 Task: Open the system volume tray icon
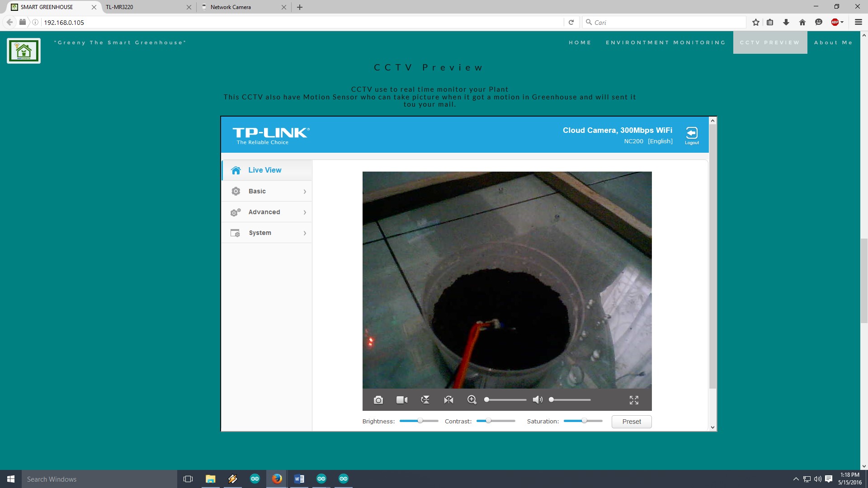(817, 479)
